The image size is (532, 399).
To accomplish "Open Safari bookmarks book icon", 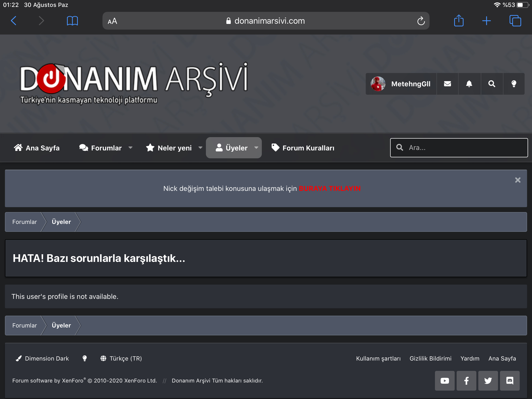I will pos(72,21).
